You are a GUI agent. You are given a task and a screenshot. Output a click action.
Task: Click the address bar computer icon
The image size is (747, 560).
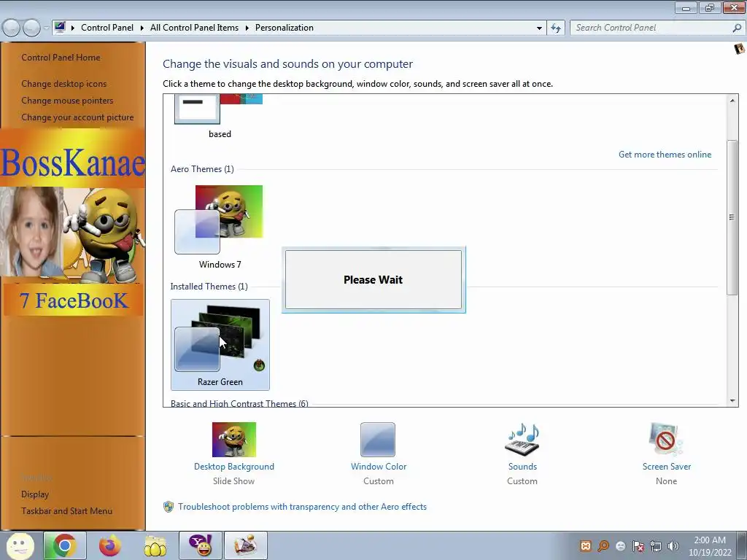click(60, 27)
